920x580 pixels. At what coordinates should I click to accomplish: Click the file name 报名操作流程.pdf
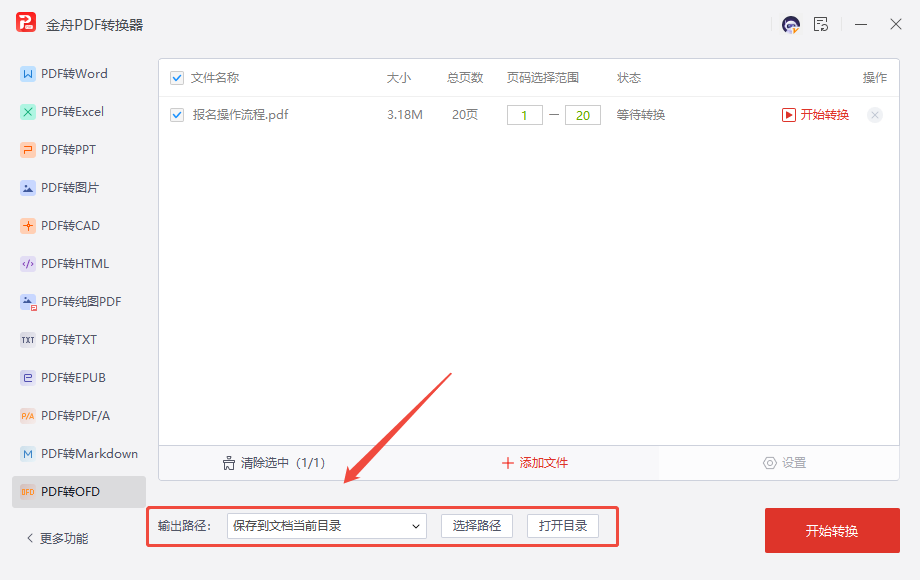pyautogui.click(x=241, y=115)
